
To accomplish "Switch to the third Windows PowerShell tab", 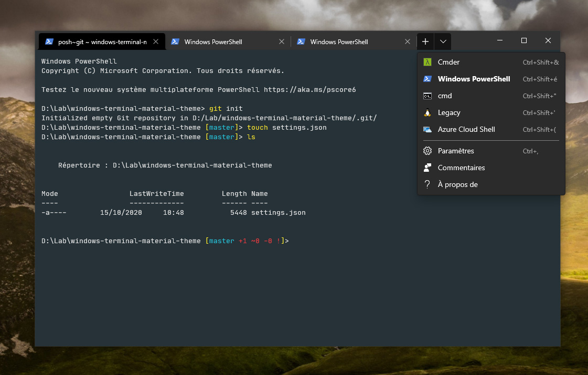I will pos(354,41).
